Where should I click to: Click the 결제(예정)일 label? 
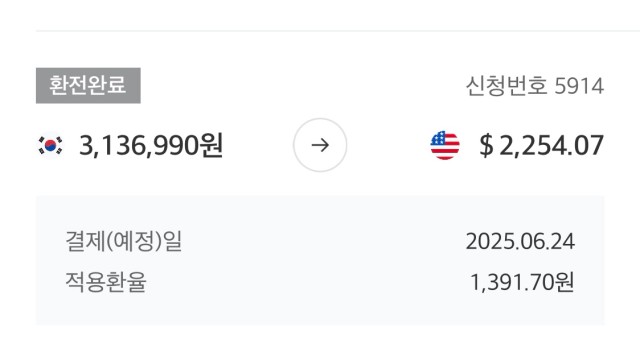[124, 241]
